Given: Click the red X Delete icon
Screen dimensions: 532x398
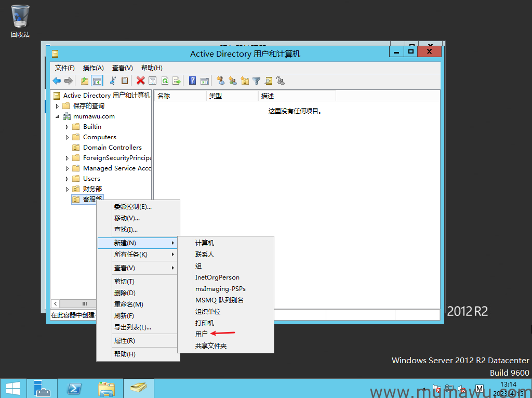Looking at the screenshot, I should (x=140, y=81).
